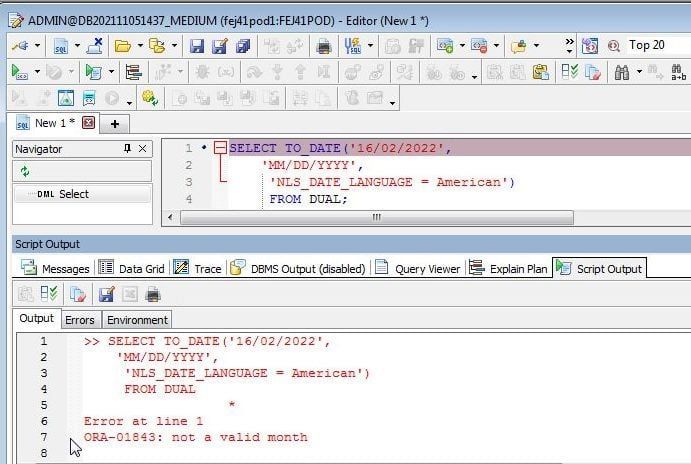This screenshot has height=464, width=691.
Task: Open dropdown next to new connection icon
Action: click(x=37, y=45)
